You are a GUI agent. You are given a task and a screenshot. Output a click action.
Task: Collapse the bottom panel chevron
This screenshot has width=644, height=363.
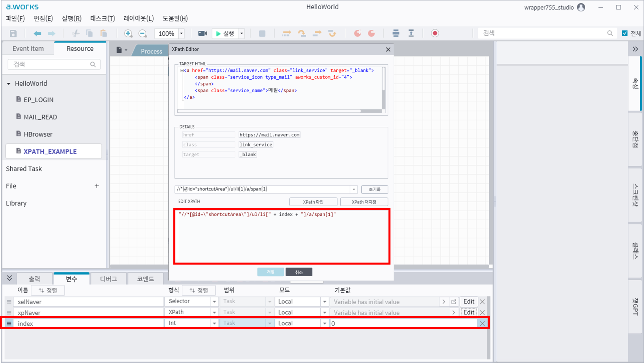pyautogui.click(x=9, y=278)
